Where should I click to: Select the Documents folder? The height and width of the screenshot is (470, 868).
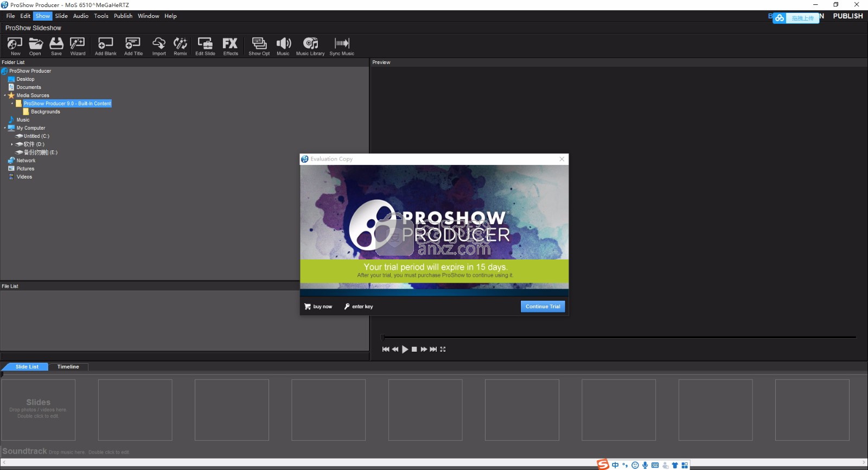coord(25,87)
